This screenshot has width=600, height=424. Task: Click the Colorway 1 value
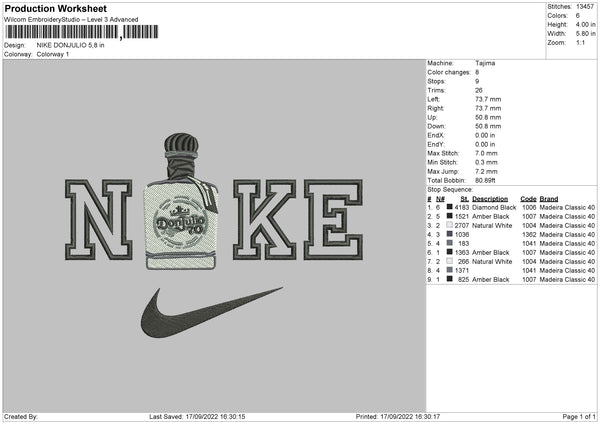(x=53, y=54)
